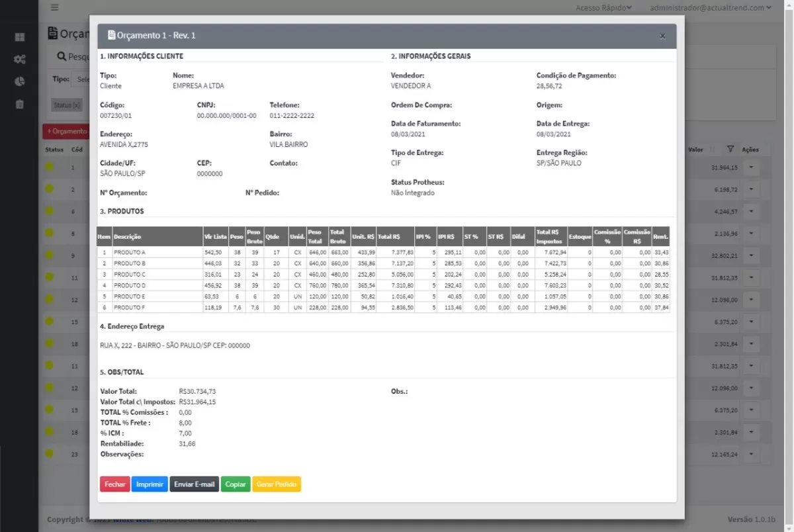The image size is (794, 532).
Task: Click the Enviar E-mail button
Action: [x=195, y=484]
